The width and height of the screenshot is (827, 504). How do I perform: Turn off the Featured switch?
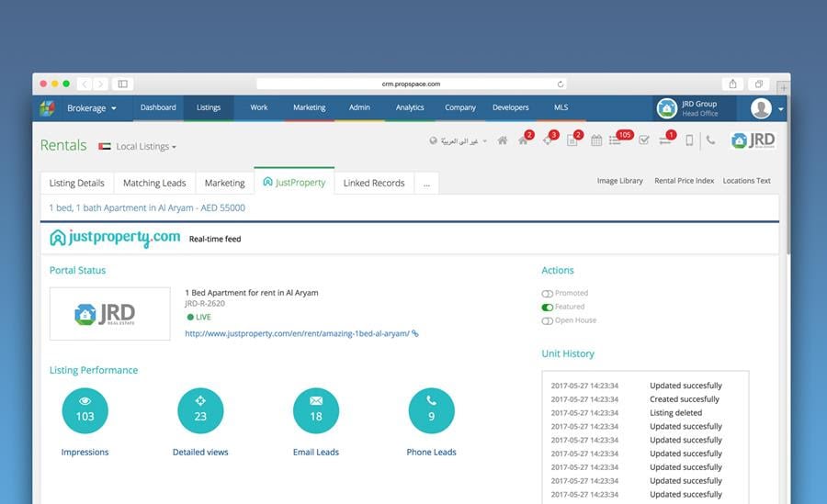pos(547,307)
